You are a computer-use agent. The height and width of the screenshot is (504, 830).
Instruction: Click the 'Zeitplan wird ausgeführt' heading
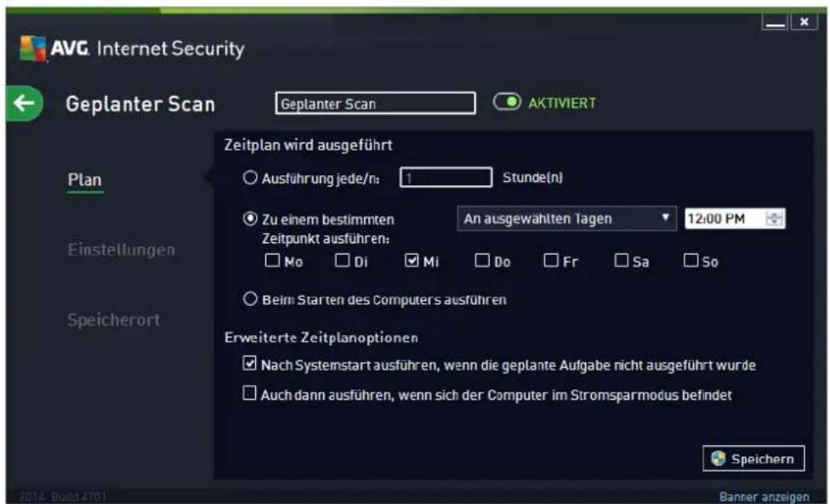[x=308, y=144]
